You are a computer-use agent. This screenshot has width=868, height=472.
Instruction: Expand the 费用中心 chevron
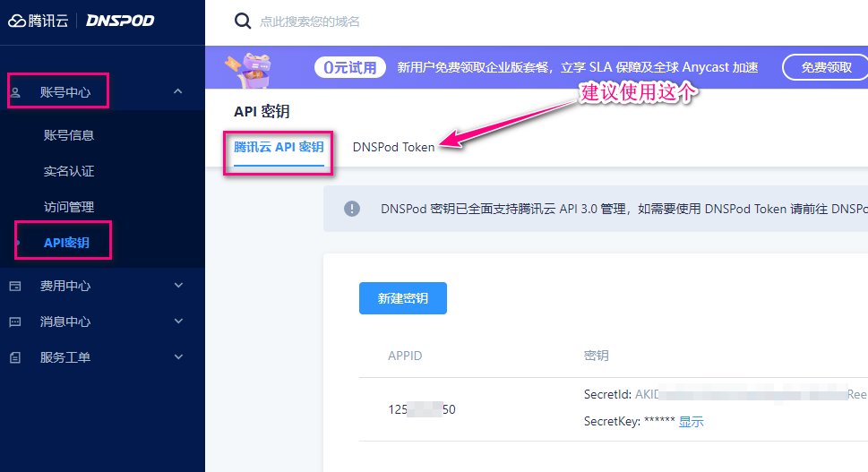tap(178, 286)
